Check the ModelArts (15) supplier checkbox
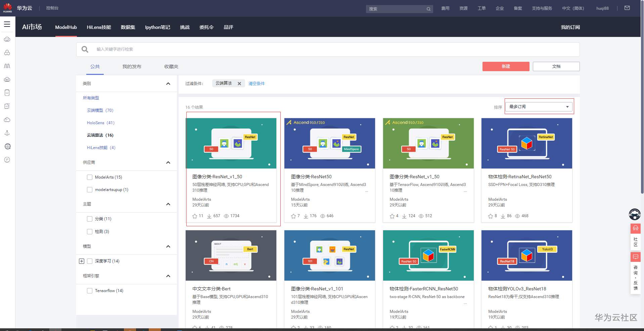Image resolution: width=644 pixels, height=331 pixels. tap(90, 177)
